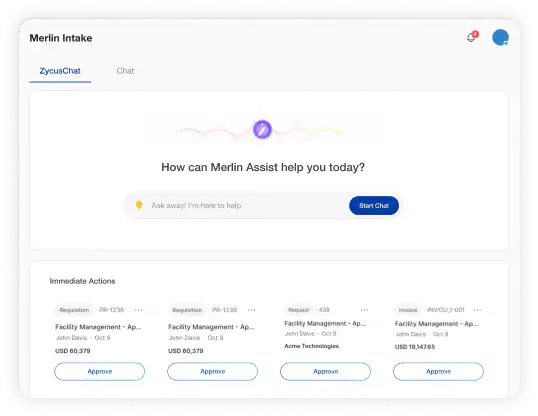Open more options on the Invoice card
The height and width of the screenshot is (416, 538).
click(477, 310)
